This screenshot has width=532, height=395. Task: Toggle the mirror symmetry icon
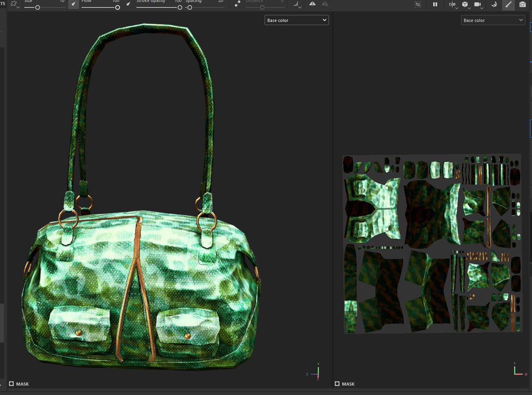coord(313,4)
